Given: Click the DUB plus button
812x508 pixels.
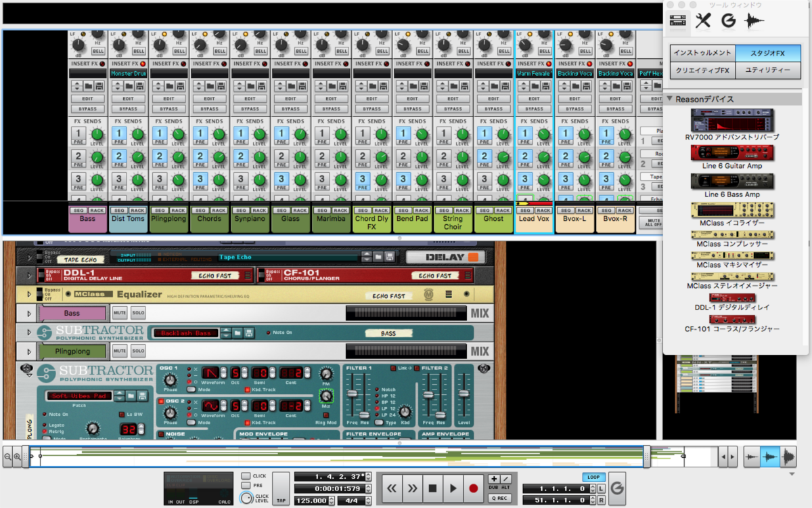Looking at the screenshot, I should pyautogui.click(x=493, y=479).
